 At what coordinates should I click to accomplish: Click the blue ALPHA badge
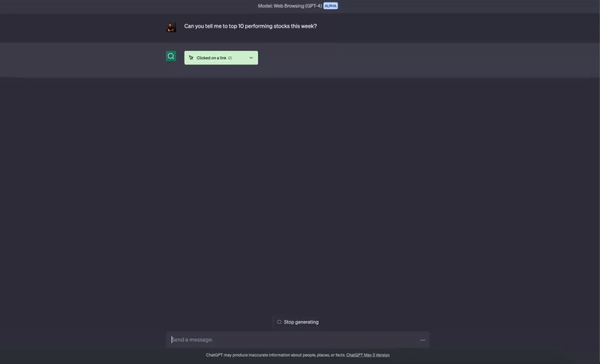pyautogui.click(x=331, y=6)
